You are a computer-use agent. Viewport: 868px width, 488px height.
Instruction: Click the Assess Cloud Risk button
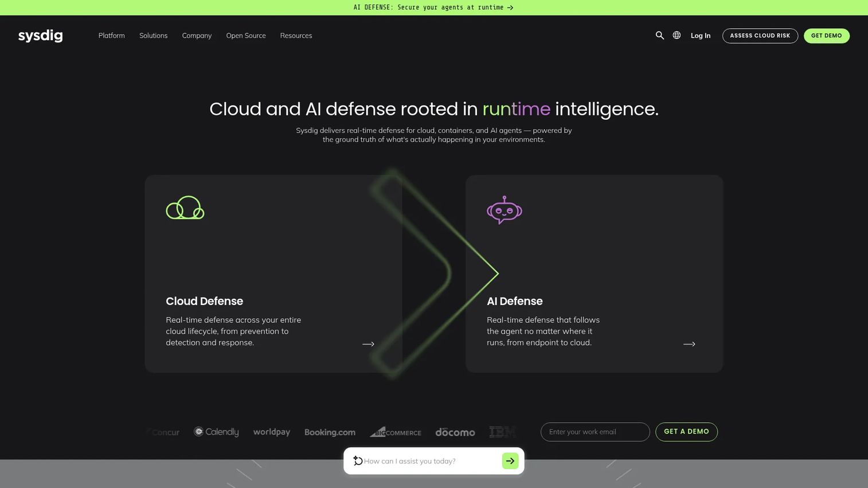(760, 36)
